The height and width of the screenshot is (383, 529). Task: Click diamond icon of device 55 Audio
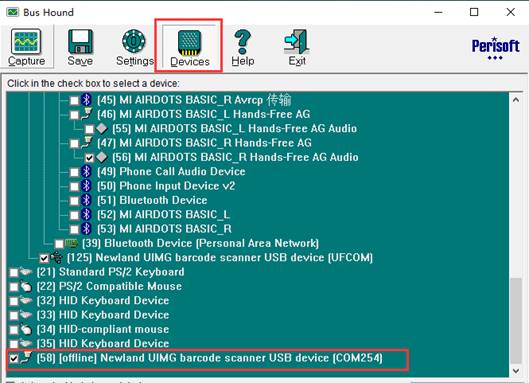click(x=102, y=129)
